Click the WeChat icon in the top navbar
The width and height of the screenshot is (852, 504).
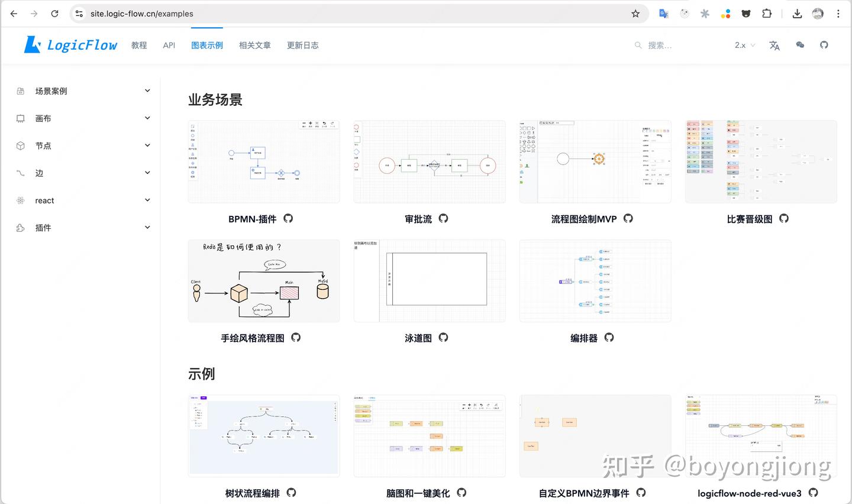(800, 45)
